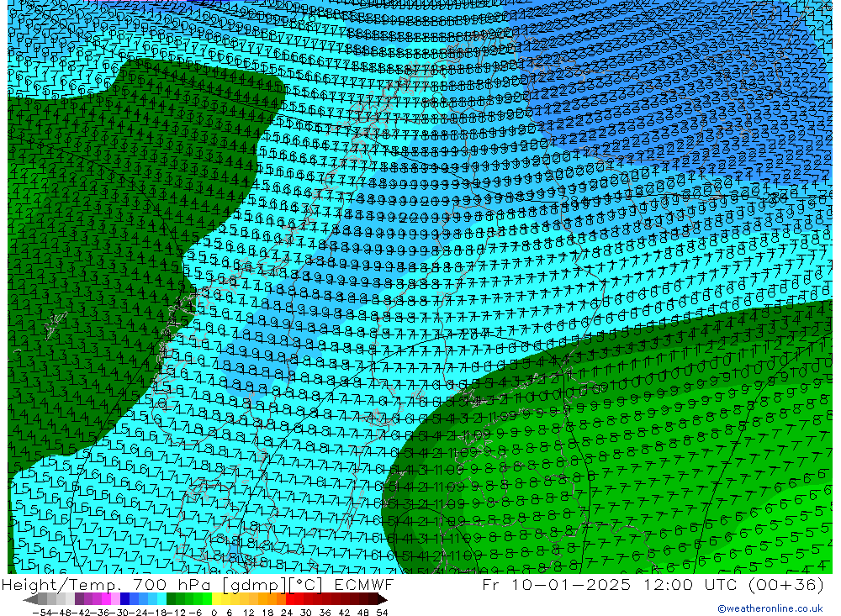Click the '[gdmp]' unit label

click(254, 584)
